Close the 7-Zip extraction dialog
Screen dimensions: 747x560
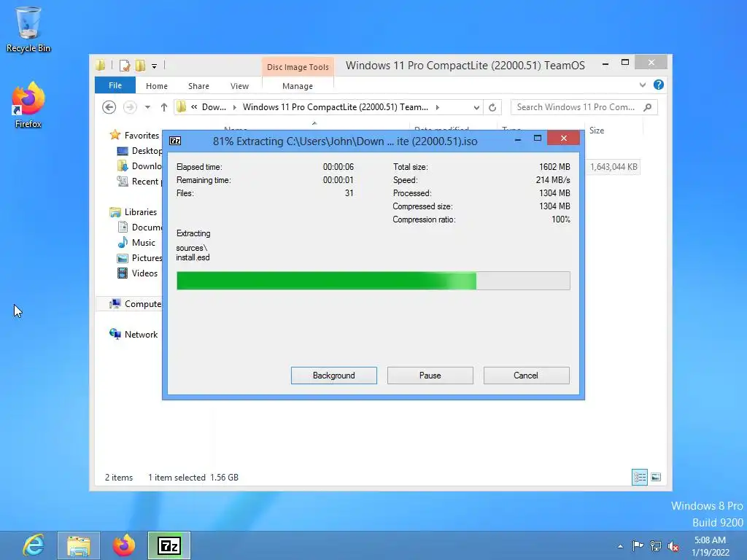pyautogui.click(x=564, y=138)
